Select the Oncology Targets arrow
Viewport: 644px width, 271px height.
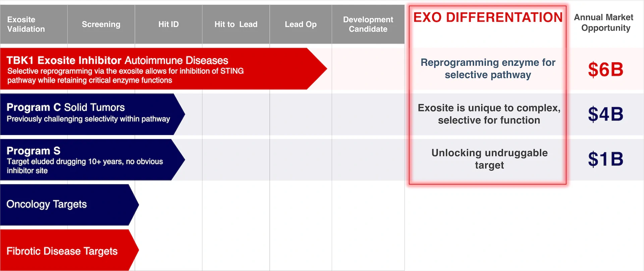[69, 205]
